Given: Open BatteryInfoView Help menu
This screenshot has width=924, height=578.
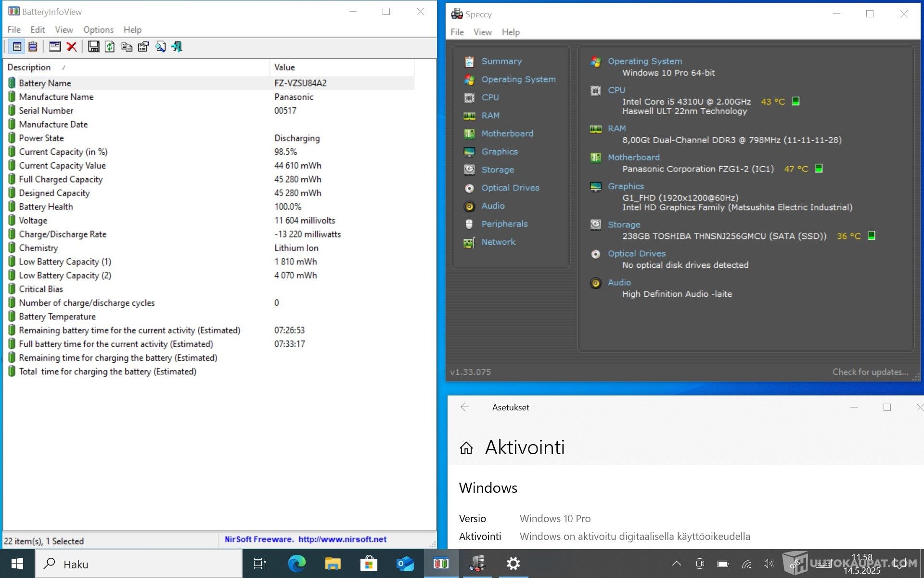Looking at the screenshot, I should click(132, 30).
